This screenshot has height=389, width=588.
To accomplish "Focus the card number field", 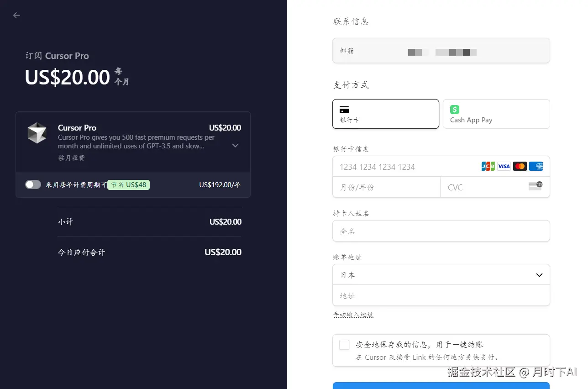I will 441,167.
